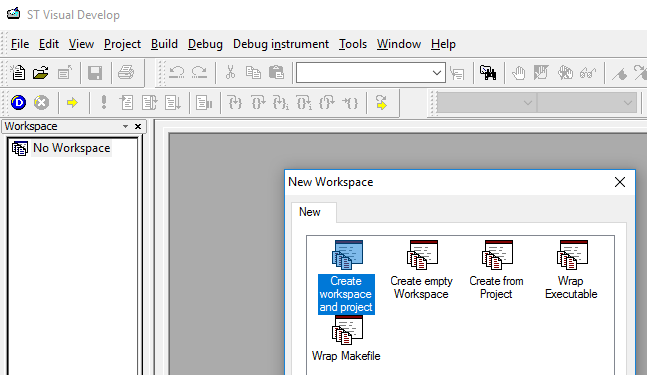Open the Project menu

pos(122,44)
